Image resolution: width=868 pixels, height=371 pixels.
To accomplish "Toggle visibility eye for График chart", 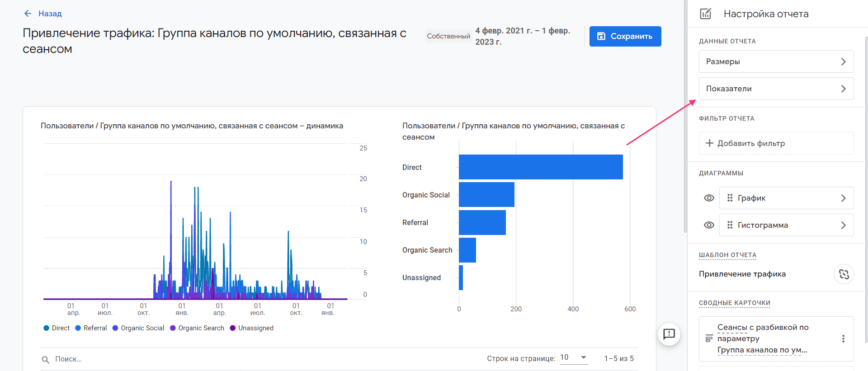I will click(x=709, y=198).
